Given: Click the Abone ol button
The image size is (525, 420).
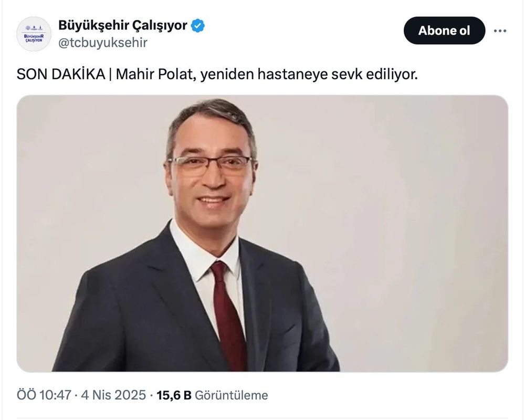Looking at the screenshot, I should [444, 30].
